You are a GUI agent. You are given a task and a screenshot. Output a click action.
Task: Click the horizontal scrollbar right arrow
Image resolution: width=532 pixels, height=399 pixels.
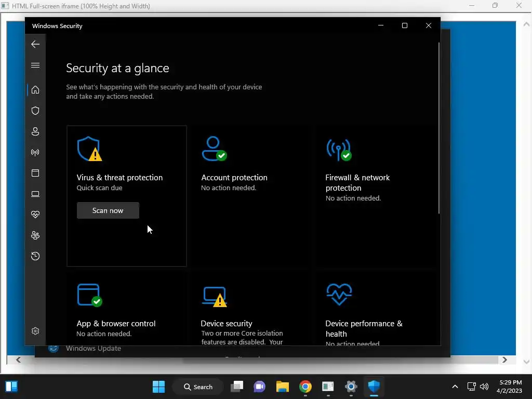pyautogui.click(x=504, y=360)
